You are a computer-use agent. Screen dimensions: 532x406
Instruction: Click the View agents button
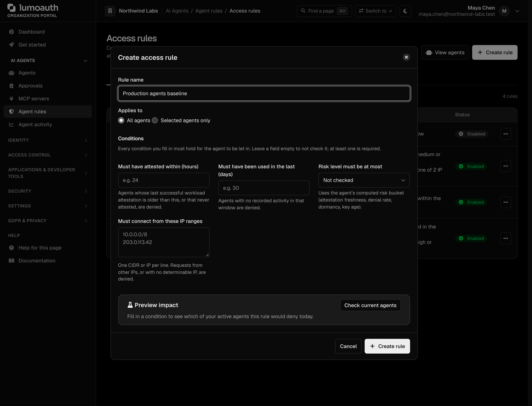click(x=445, y=52)
